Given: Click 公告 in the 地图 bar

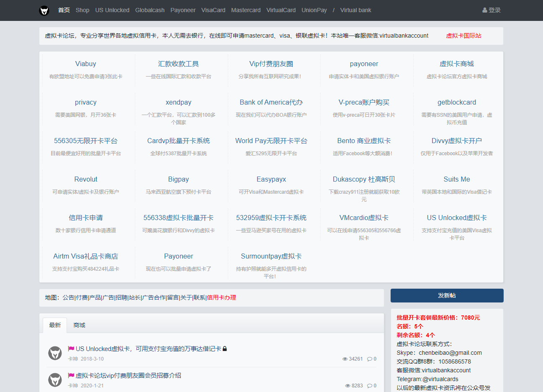Looking at the screenshot, I should click(x=68, y=297).
